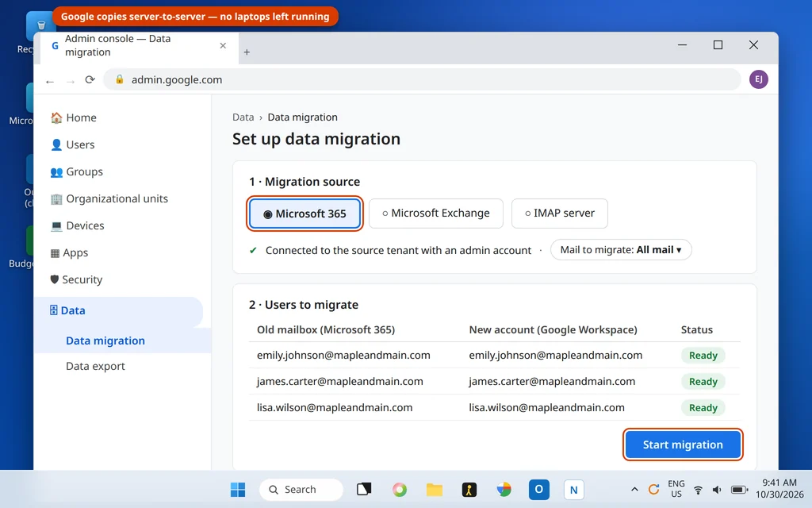
Task: Click the taskbar Search box
Action: [x=301, y=489]
